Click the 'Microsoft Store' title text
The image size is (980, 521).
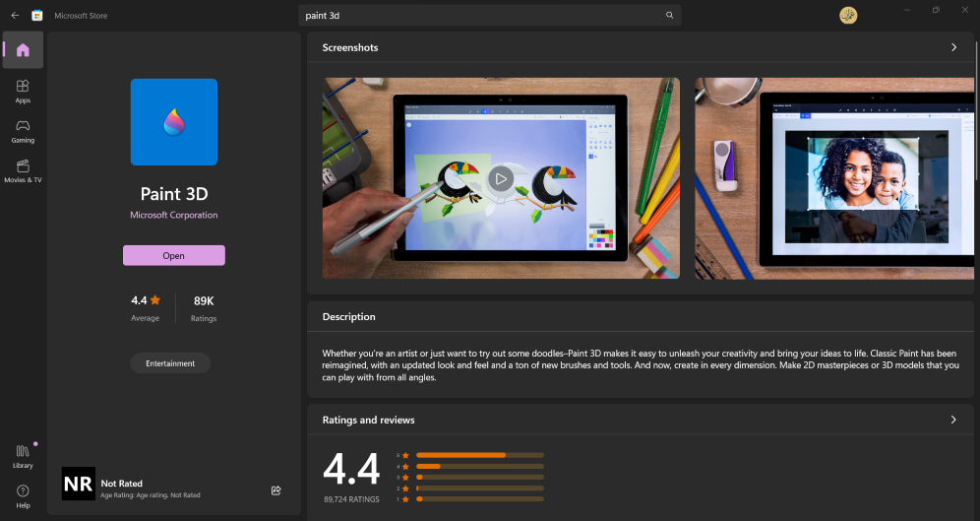(x=81, y=16)
